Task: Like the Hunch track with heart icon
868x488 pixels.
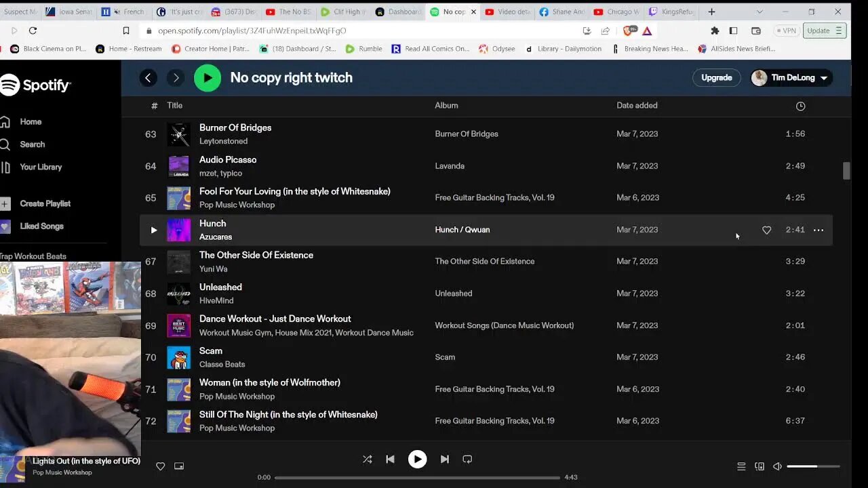Action: pyautogui.click(x=766, y=230)
